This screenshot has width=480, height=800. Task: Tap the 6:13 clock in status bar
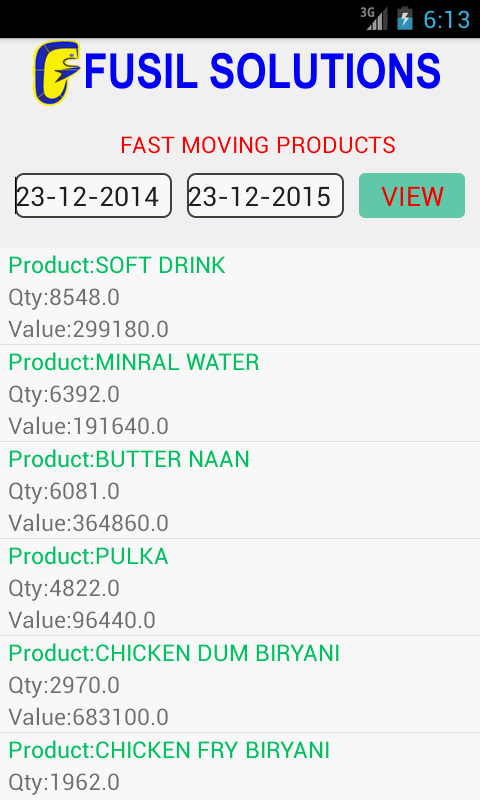446,19
